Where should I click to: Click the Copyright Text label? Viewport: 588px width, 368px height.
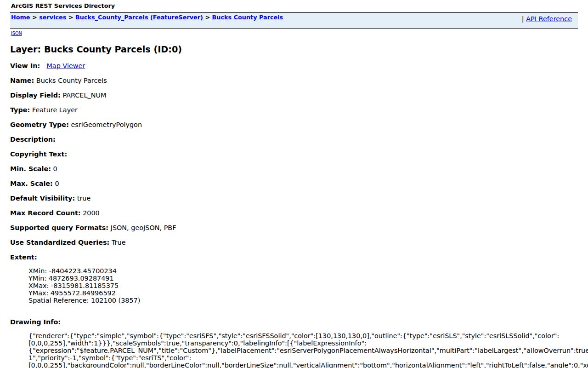39,154
